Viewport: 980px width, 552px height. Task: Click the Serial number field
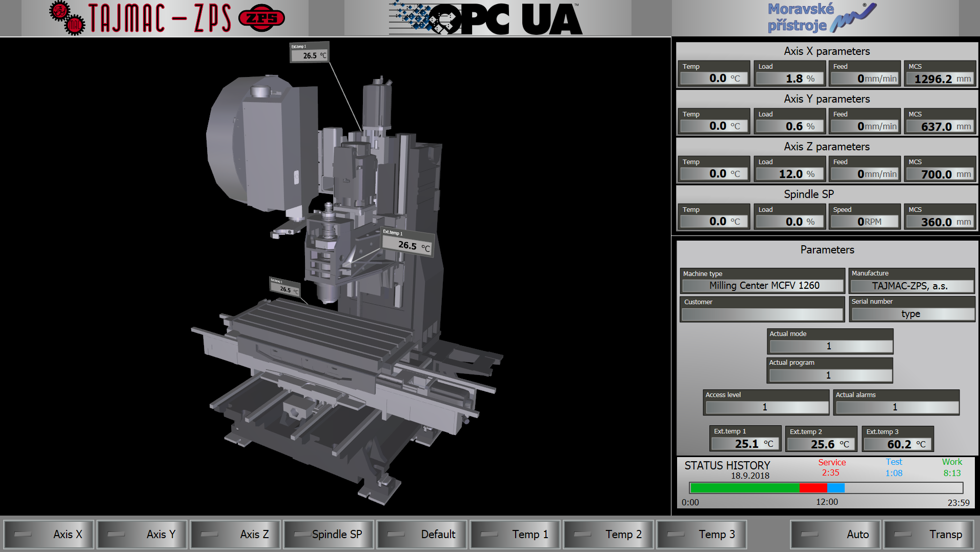[912, 314]
